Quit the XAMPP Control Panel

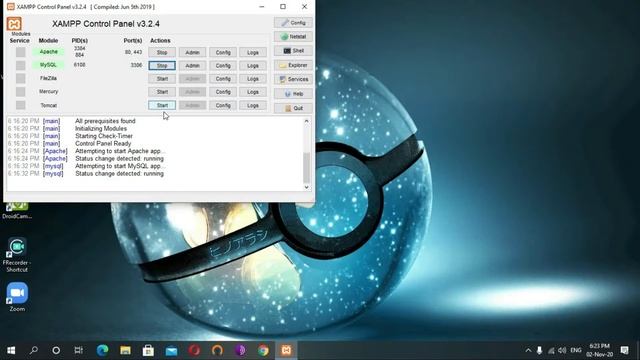click(293, 108)
